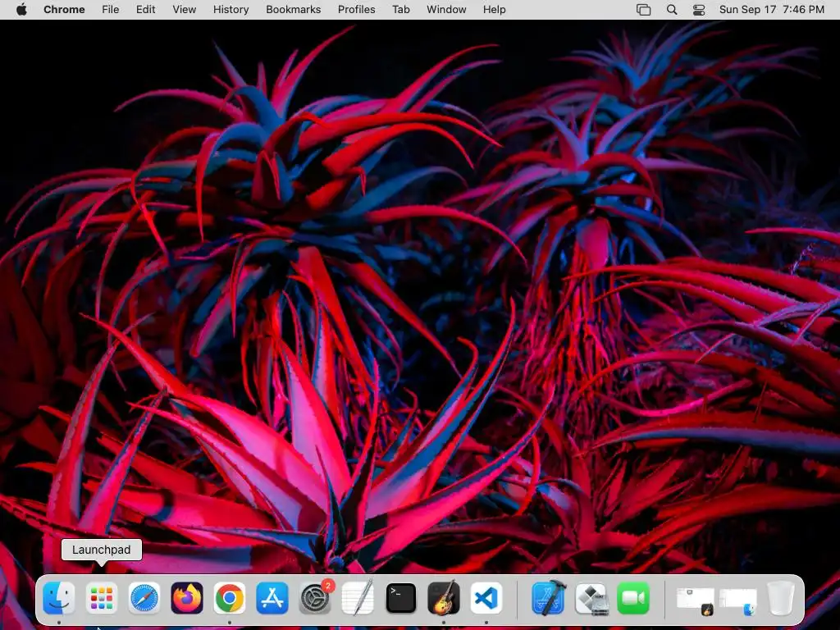Restore the minimized GarageBand window
This screenshot has height=630, width=840.
696,600
